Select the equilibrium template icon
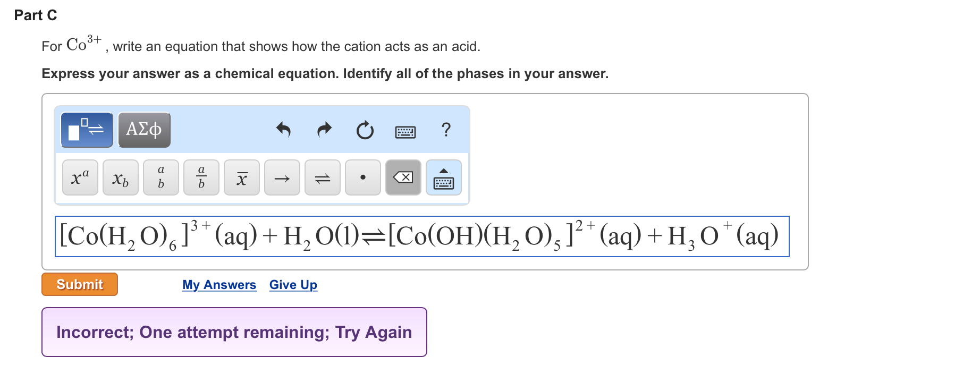 point(86,129)
